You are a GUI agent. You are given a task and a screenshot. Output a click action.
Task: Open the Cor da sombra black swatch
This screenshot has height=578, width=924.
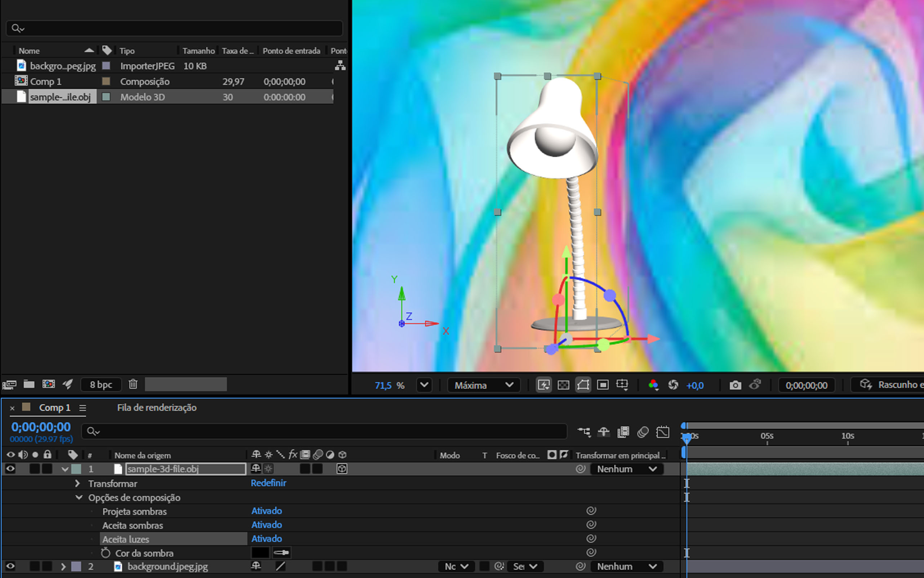[x=260, y=553]
